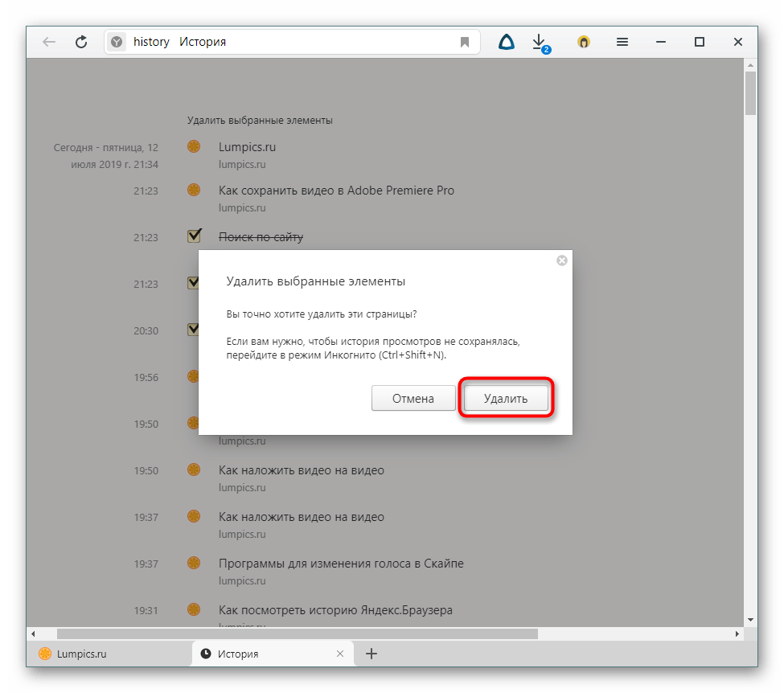Dismiss dialog with its X button
784x693 pixels.
point(562,260)
